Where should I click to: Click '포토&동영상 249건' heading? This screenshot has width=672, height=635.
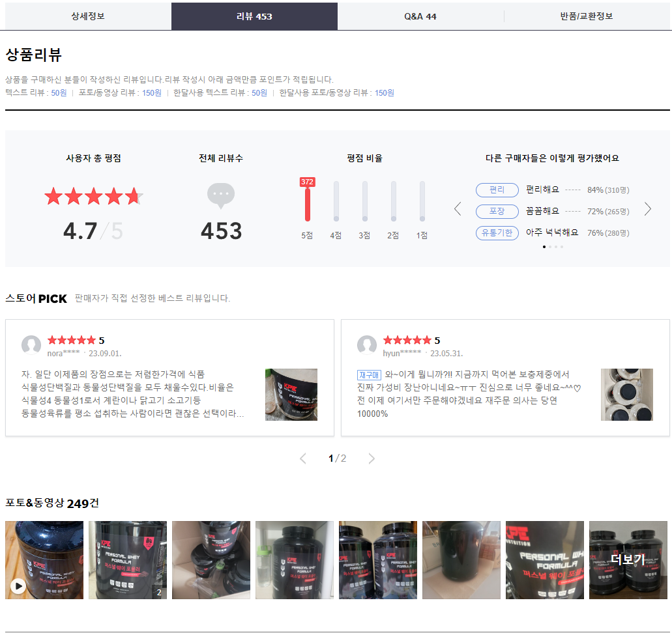click(52, 503)
